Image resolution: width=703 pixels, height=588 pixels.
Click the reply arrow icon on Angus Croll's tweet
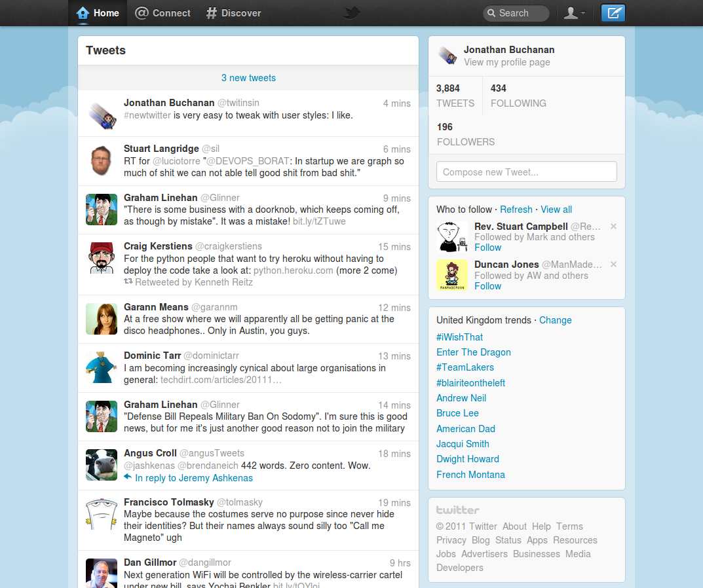128,477
